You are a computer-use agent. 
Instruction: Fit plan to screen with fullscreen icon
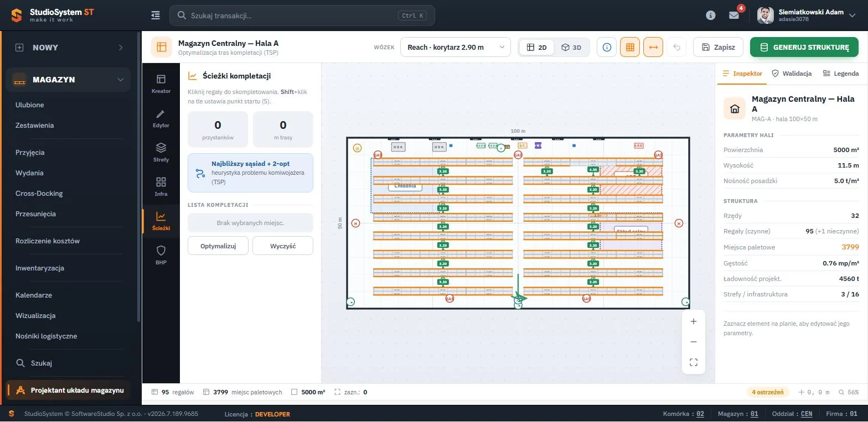[x=694, y=362]
